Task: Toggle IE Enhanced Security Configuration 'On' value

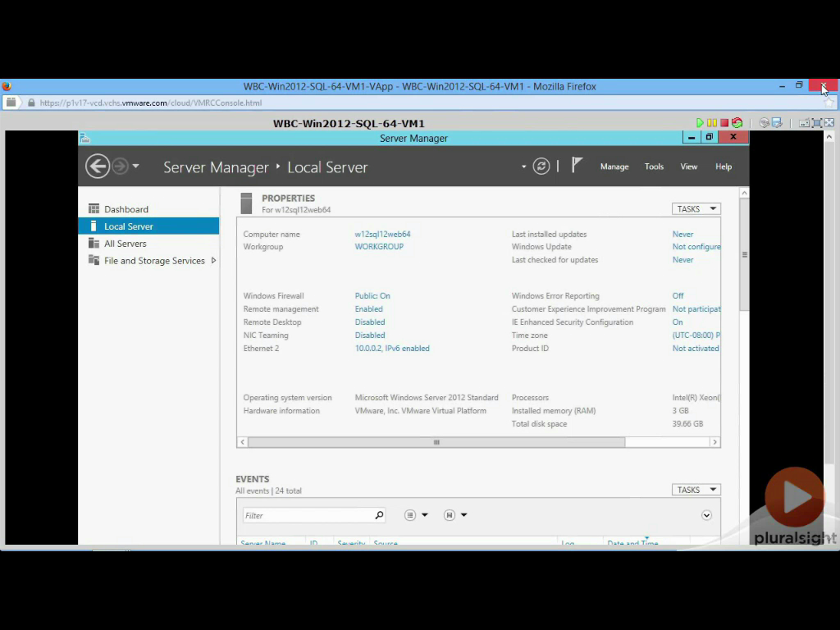Action: (x=678, y=322)
